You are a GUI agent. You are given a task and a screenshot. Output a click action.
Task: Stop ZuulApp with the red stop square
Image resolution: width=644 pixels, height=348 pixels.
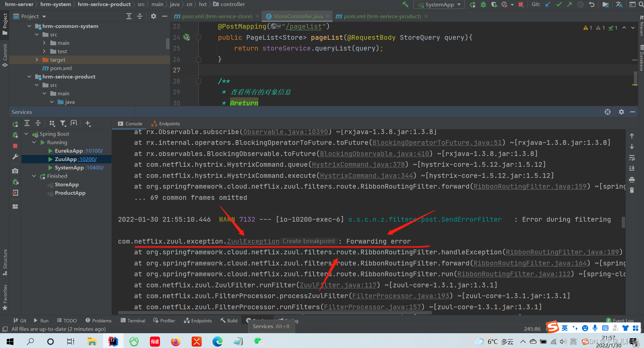click(x=15, y=146)
